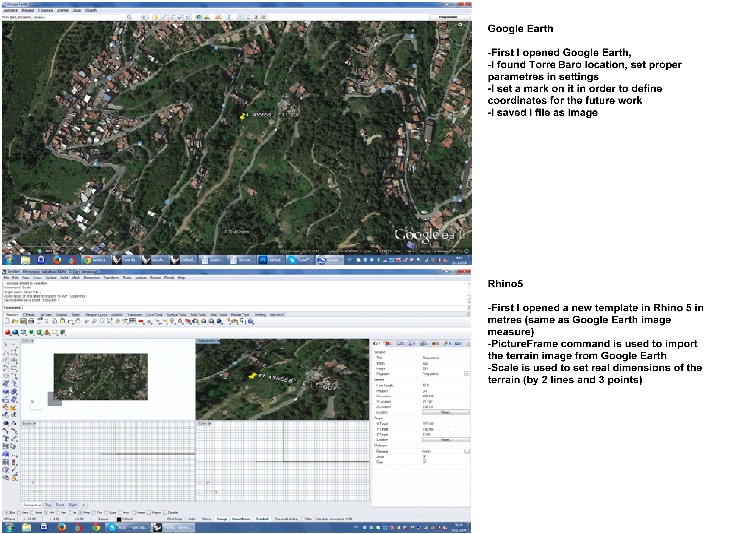
Task: Expand the Right viewport title dropdown
Action: tap(210, 424)
